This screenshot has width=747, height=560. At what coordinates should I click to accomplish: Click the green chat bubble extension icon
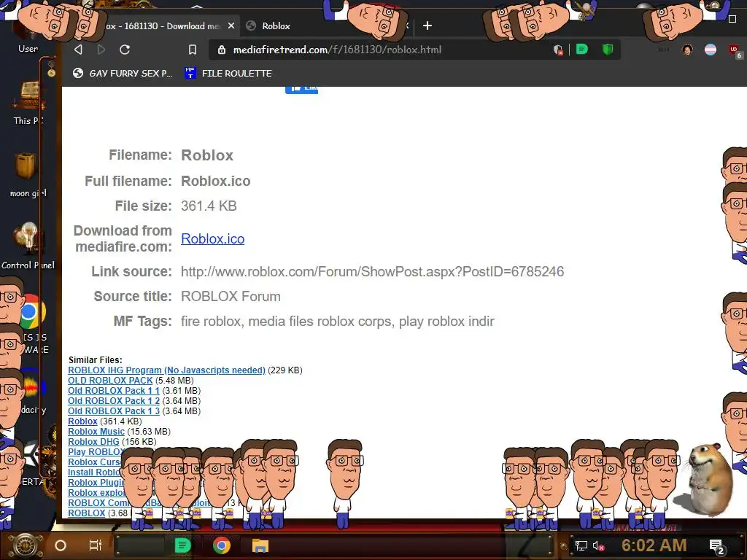pyautogui.click(x=581, y=49)
